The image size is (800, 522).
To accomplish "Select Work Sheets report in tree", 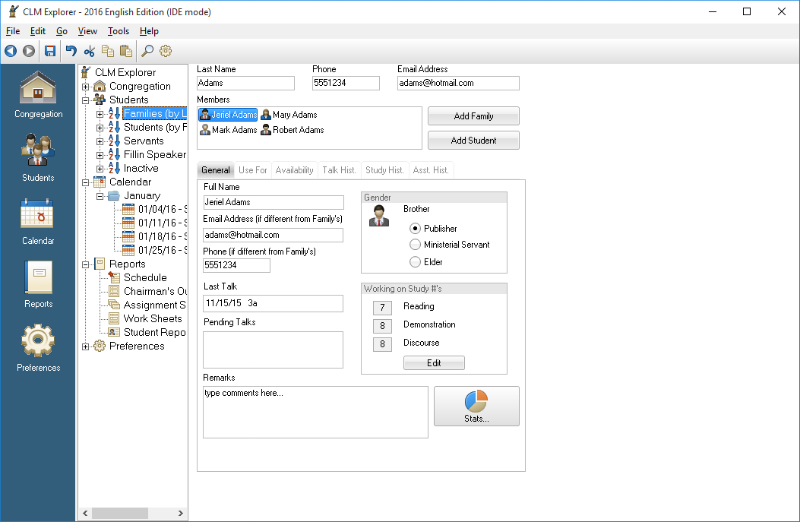I will click(x=153, y=318).
